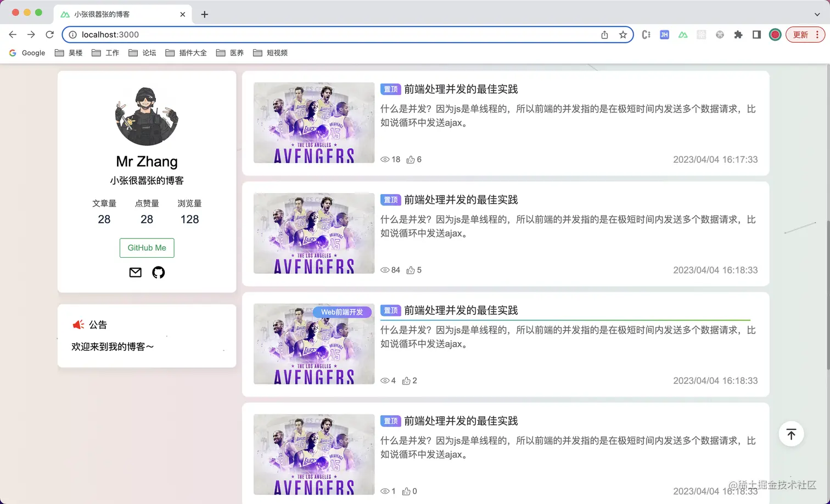830x504 pixels.
Task: Open the blue JH extension
Action: pos(664,35)
